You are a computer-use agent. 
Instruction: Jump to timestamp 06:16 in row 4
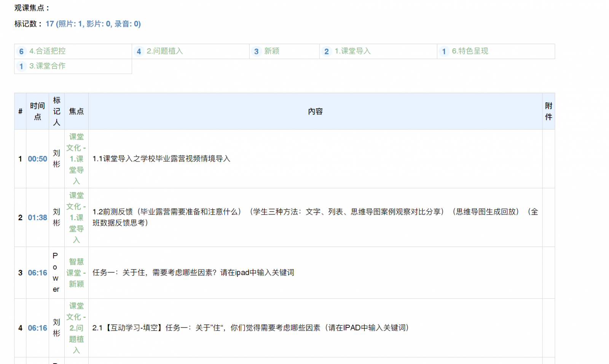click(37, 328)
